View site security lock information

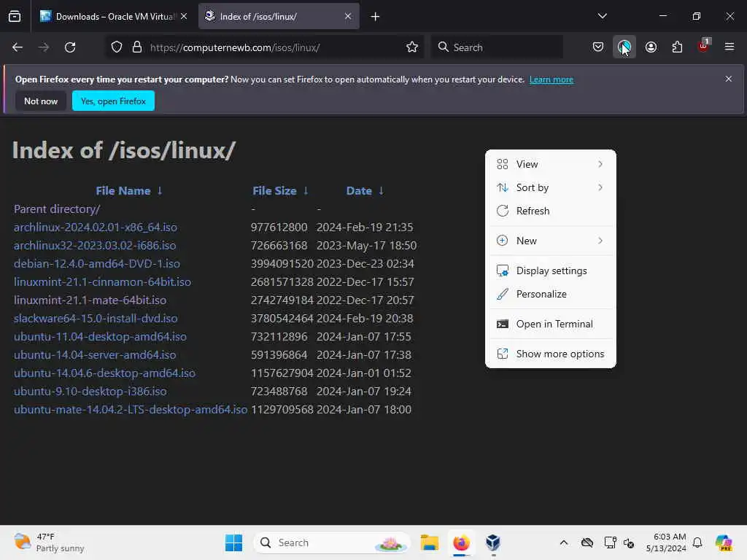(x=137, y=47)
